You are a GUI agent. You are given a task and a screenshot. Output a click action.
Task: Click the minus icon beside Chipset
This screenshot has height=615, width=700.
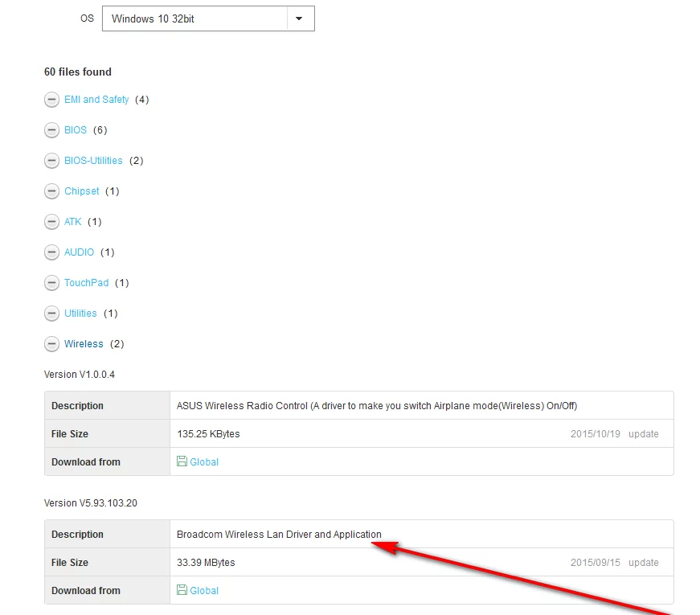(x=51, y=191)
